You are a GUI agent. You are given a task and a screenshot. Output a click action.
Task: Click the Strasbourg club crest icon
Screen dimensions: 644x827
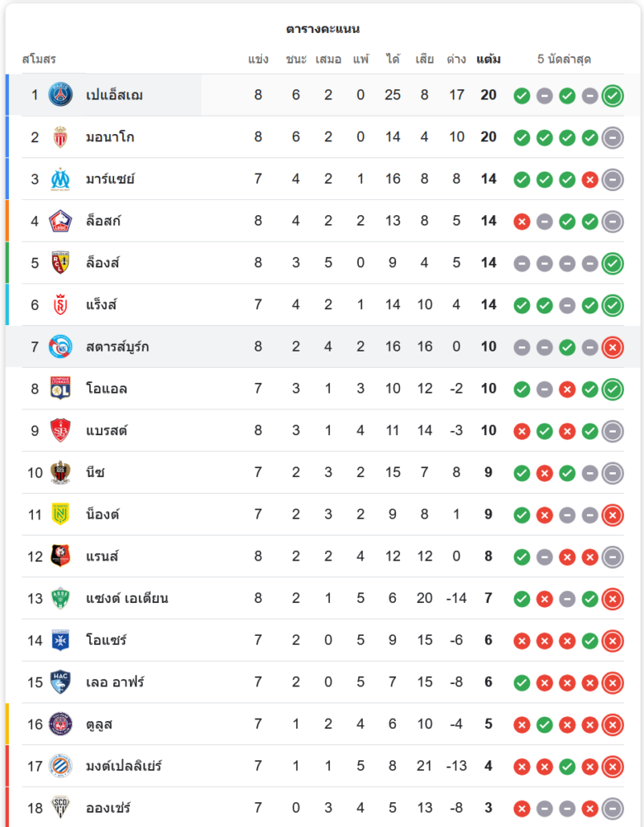[x=60, y=347]
